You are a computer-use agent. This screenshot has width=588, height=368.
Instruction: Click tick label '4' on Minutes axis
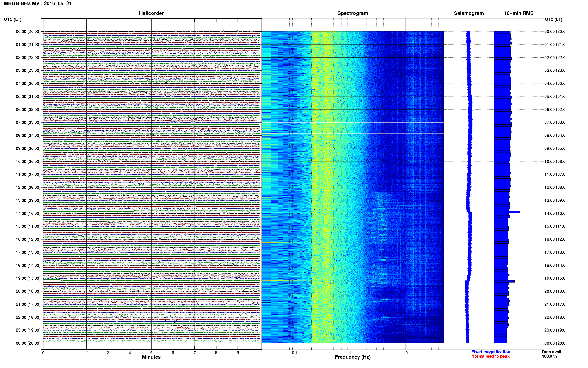pyautogui.click(x=130, y=353)
